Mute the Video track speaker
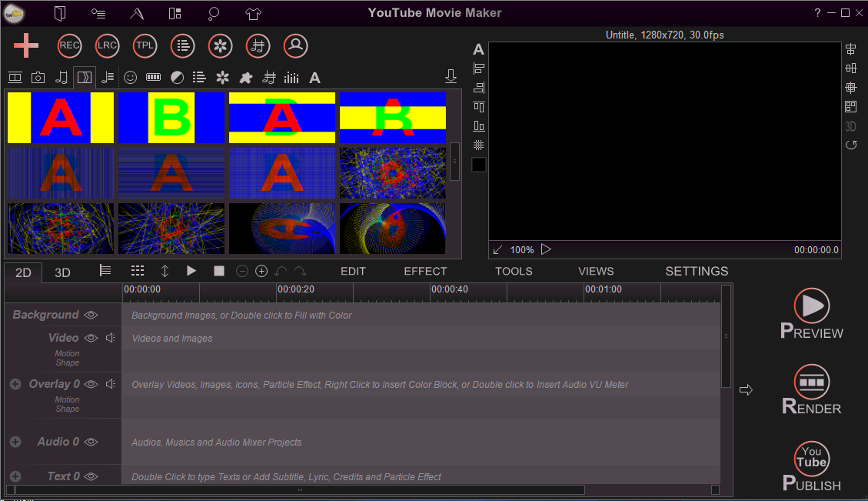This screenshot has height=501, width=868. pyautogui.click(x=111, y=338)
